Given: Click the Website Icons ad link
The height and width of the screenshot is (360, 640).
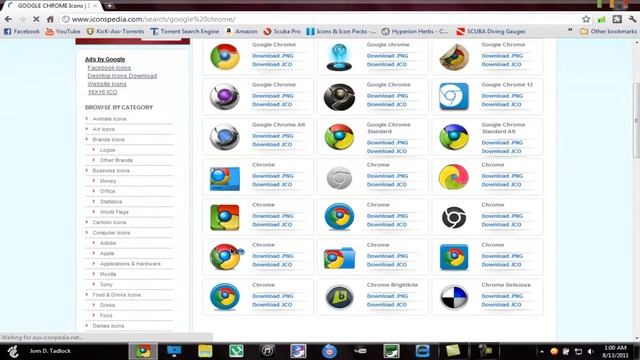Looking at the screenshot, I should (107, 84).
